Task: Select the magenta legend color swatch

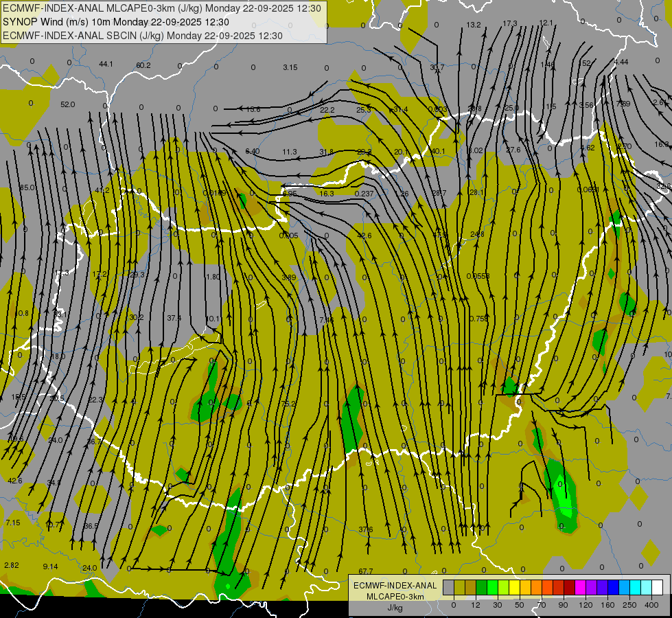Action: coord(581,587)
